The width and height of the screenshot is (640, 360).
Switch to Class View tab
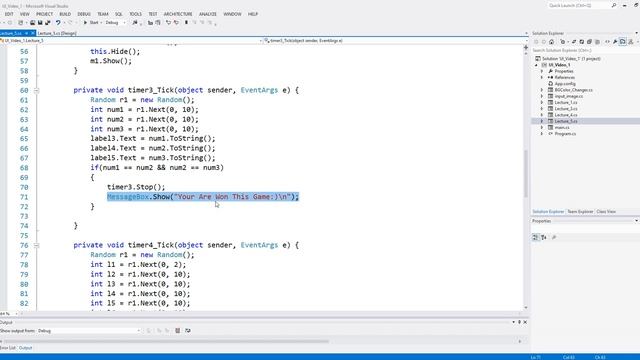coord(606,211)
